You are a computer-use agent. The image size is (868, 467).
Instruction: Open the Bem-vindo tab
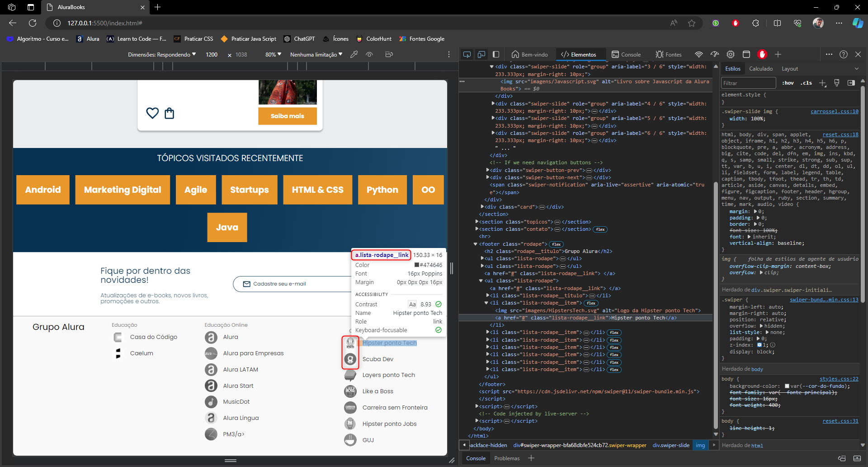click(529, 54)
